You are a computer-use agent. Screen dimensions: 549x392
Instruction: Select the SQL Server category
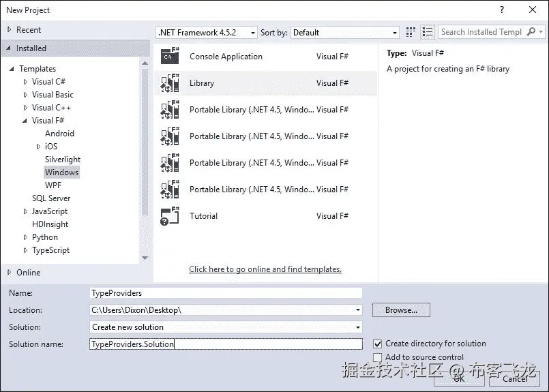click(x=51, y=198)
